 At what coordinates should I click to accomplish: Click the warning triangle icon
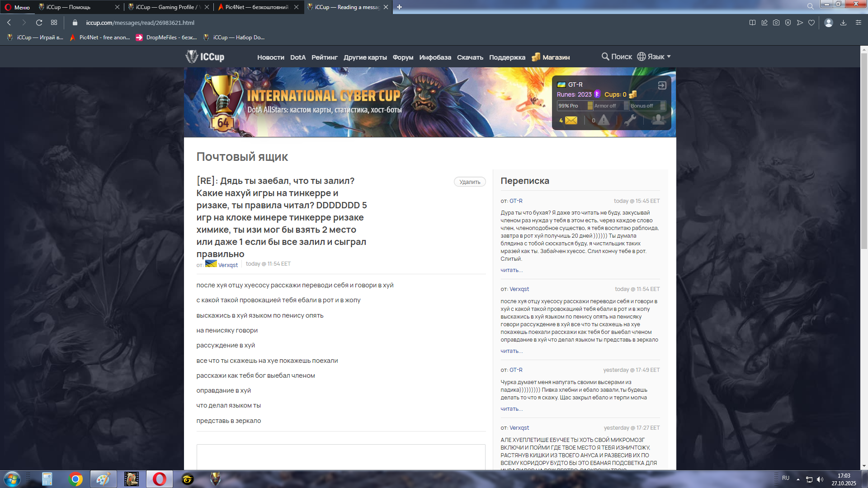tap(604, 120)
